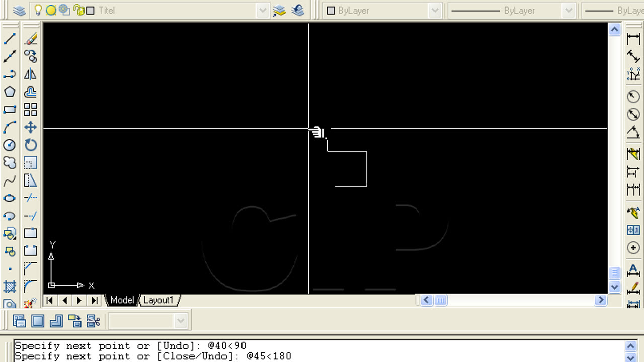
Task: Click Make Object's Layer Current icon
Action: coord(279,10)
